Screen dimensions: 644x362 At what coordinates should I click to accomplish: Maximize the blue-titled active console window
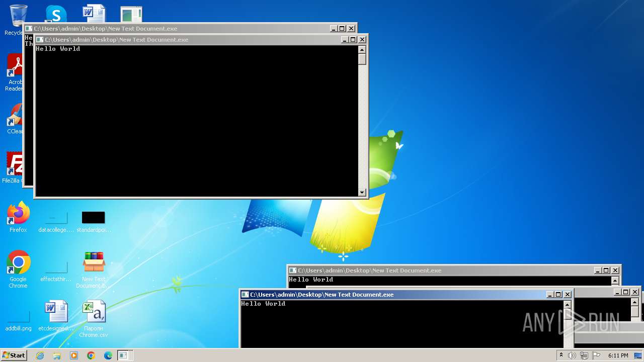click(x=558, y=295)
